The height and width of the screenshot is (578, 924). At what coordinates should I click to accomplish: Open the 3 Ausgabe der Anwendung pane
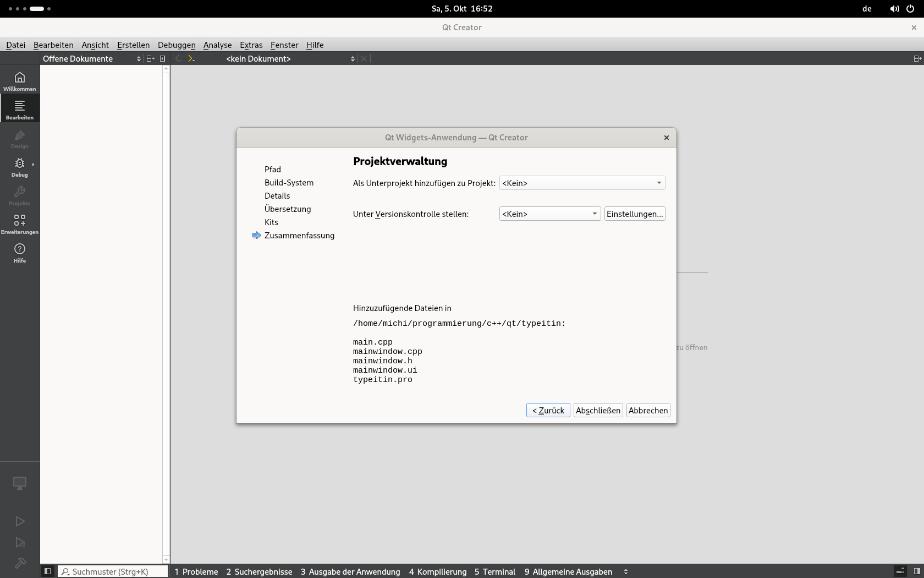click(350, 571)
